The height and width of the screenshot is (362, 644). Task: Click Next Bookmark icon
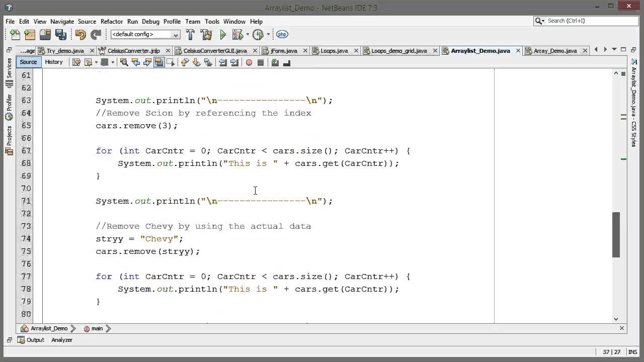(x=196, y=62)
